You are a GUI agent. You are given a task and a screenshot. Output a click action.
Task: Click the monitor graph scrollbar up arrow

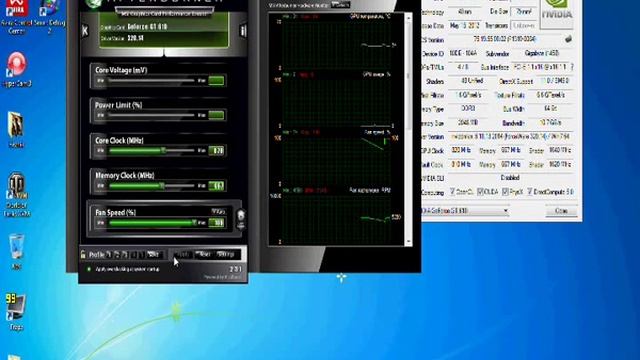click(408, 18)
